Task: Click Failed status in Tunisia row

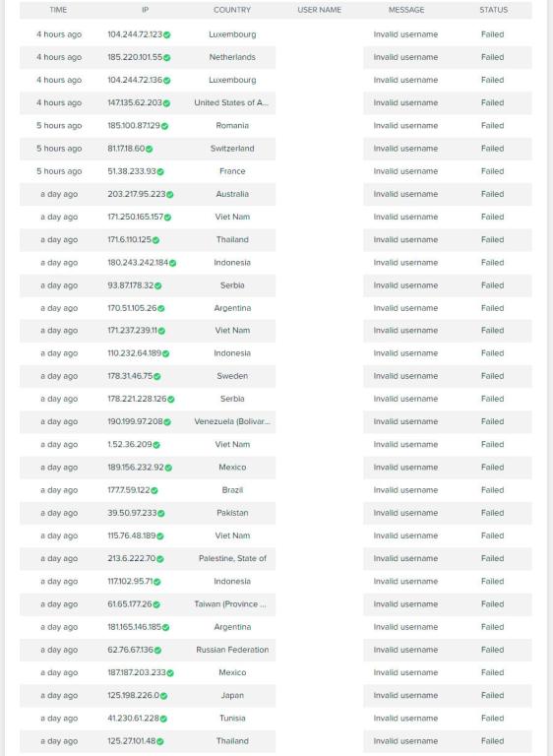Action: tap(492, 719)
